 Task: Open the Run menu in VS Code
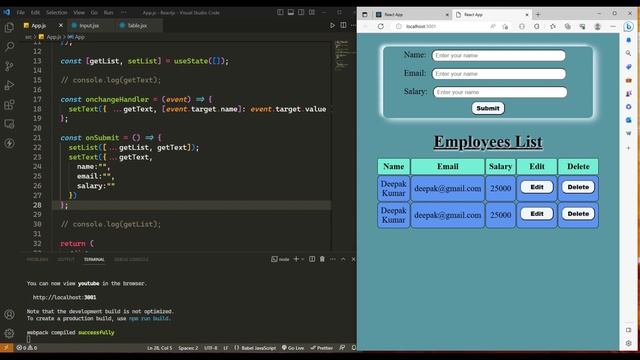[108, 12]
